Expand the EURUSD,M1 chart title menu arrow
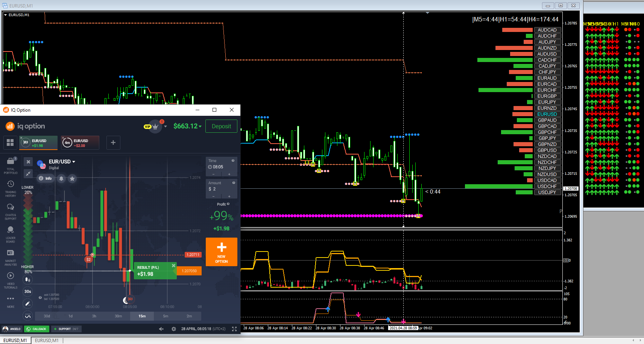 pos(6,15)
